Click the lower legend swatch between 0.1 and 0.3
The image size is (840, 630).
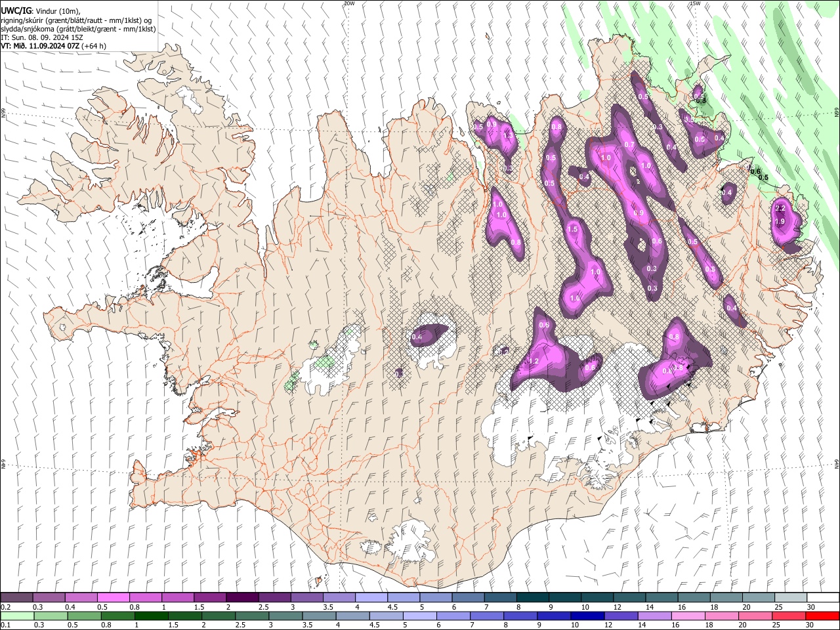[17, 616]
